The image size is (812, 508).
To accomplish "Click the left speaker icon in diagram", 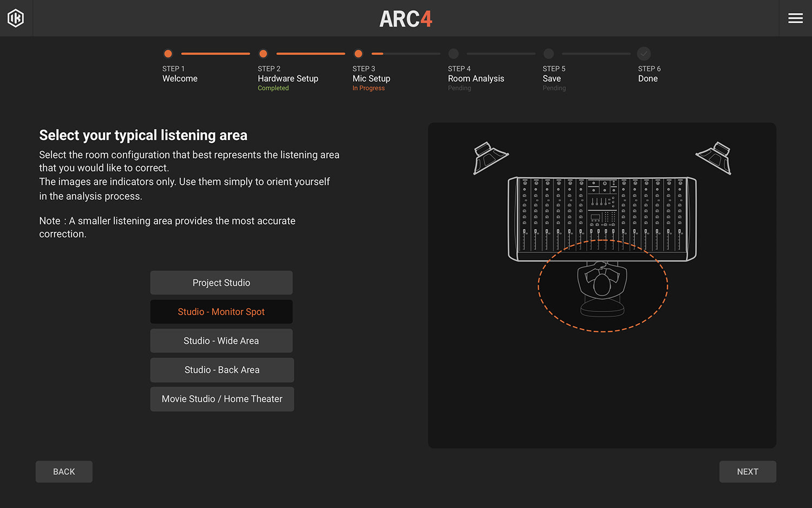I will [490, 158].
